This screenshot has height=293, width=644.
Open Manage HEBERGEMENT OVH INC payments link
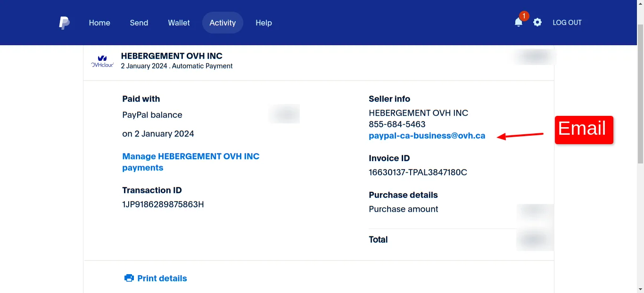(x=190, y=162)
